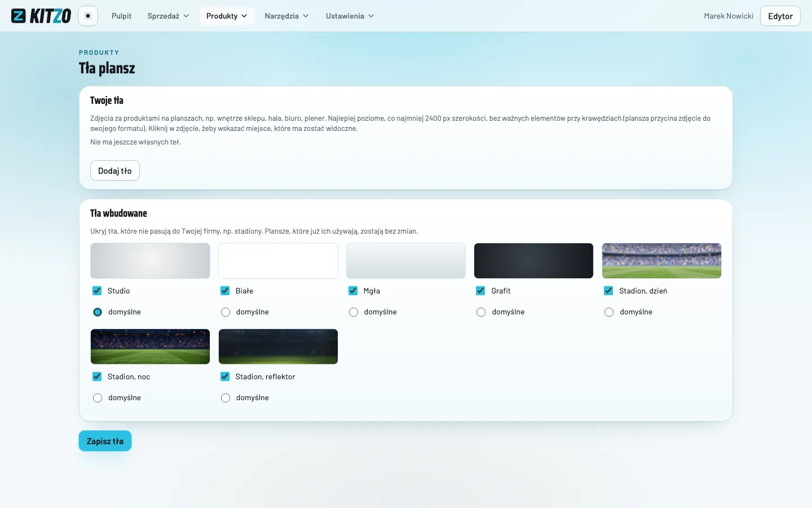Expand the Sprzedaż menu

(x=168, y=16)
